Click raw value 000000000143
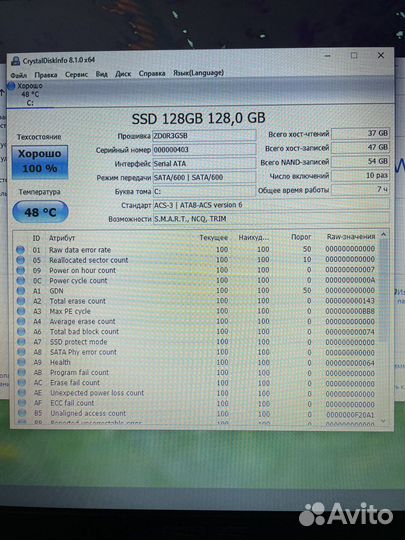This screenshot has height=540, width=405. coord(350,301)
